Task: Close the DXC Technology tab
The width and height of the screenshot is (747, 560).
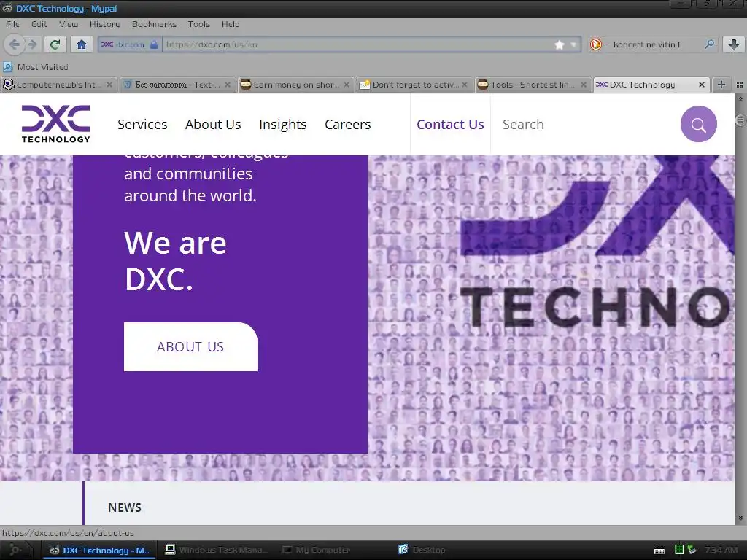Action: (x=701, y=85)
